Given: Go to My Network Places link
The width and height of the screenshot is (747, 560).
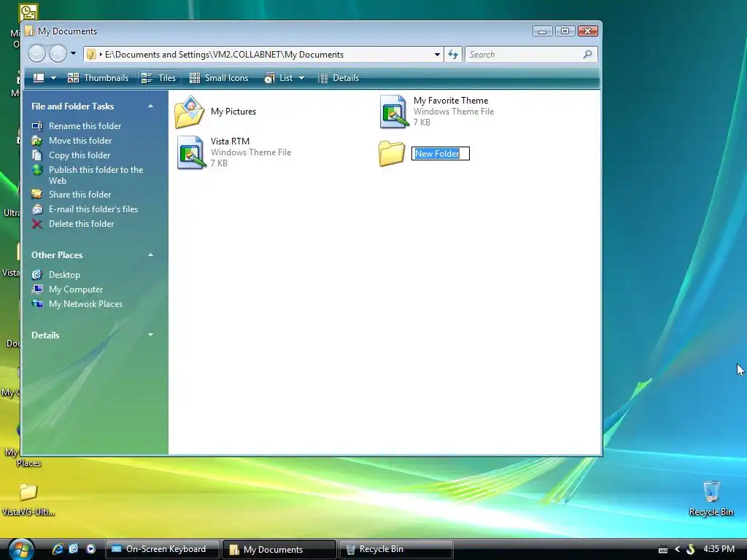Looking at the screenshot, I should click(85, 304).
